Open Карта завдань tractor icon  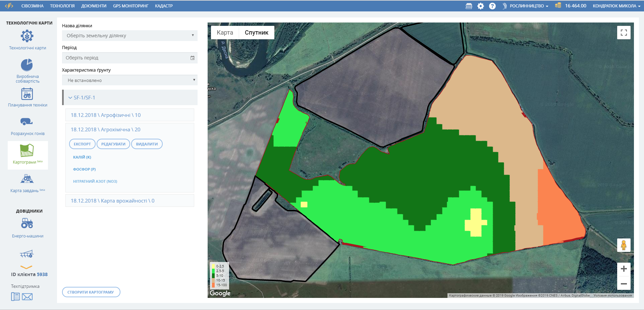tap(27, 179)
